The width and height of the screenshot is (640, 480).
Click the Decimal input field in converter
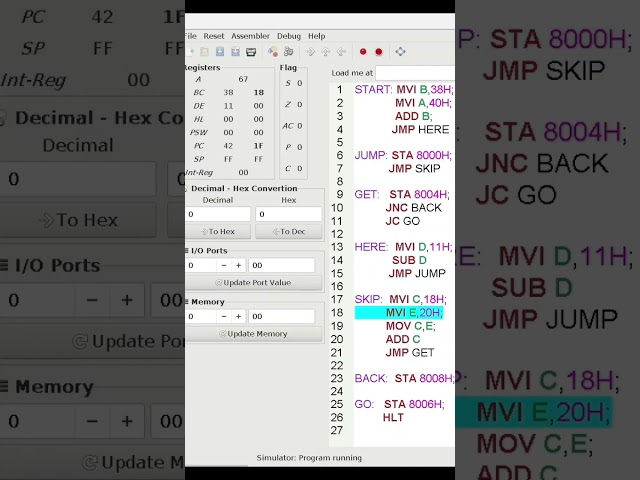[218, 214]
